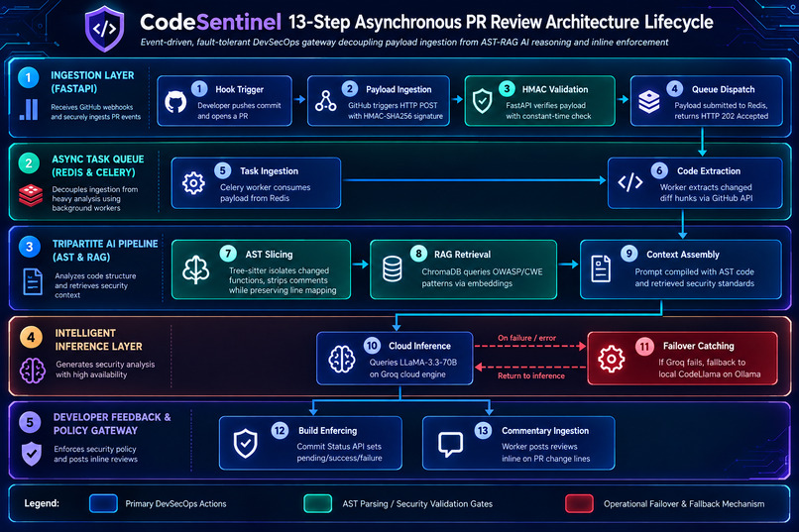Click the 'On failure / error' label
799x532 pixels.
(x=527, y=338)
